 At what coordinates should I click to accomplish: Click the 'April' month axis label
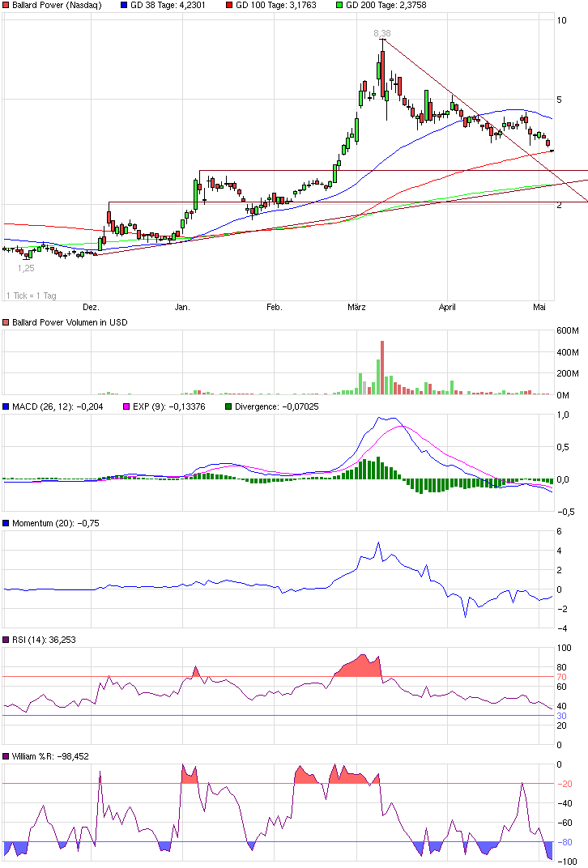point(447,307)
